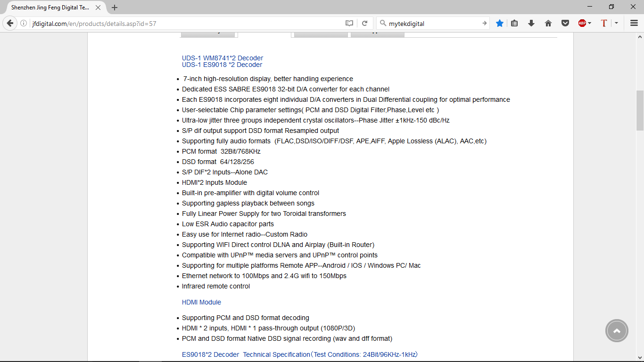Screen dimensions: 644x362
Task: Click 'S/P DIF*2 Inputs--Alone DAC' line
Action: (225, 172)
